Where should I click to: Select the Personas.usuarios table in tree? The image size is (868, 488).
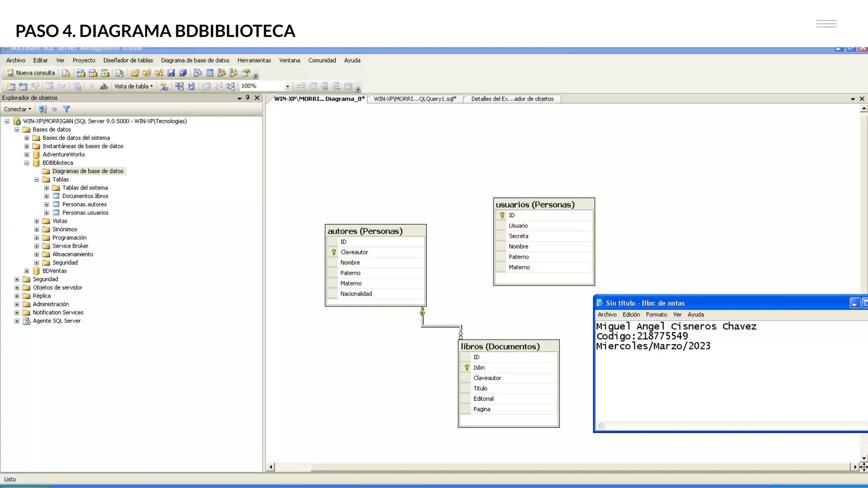(x=85, y=213)
